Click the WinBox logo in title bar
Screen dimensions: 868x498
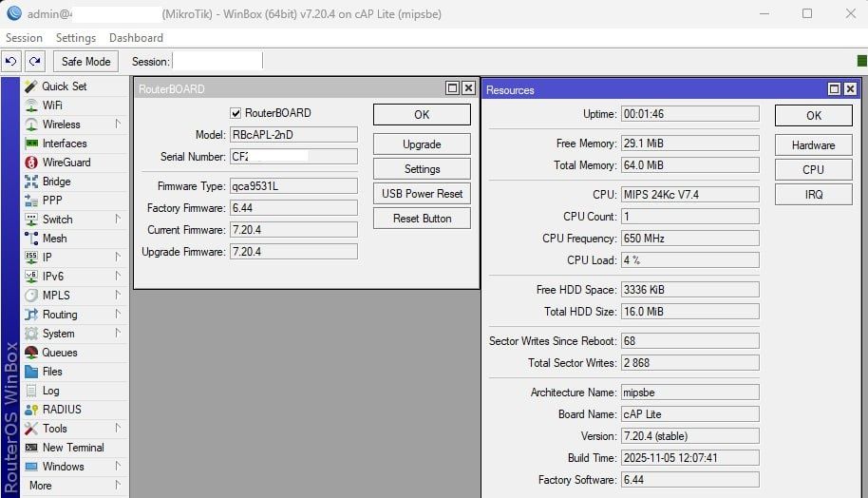tap(14, 13)
